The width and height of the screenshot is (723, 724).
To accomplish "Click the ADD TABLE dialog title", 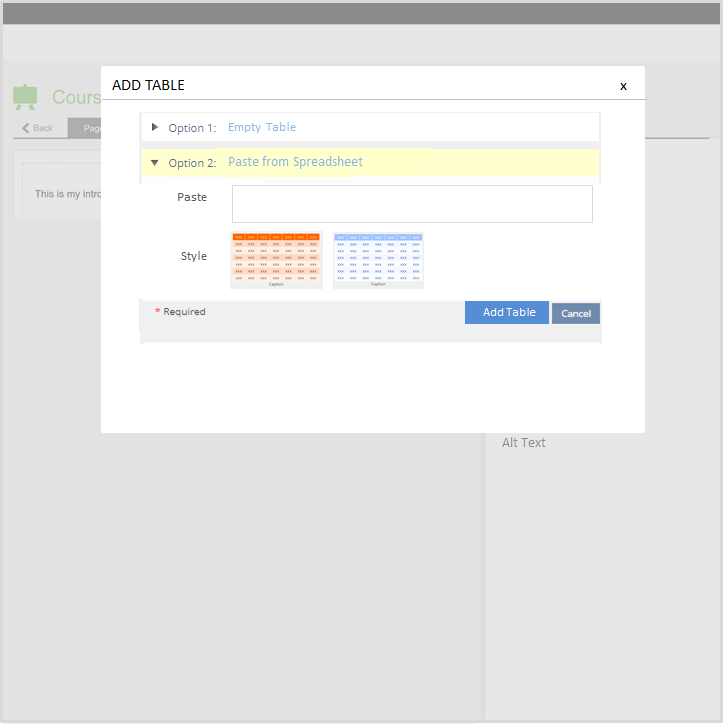I will (148, 85).
